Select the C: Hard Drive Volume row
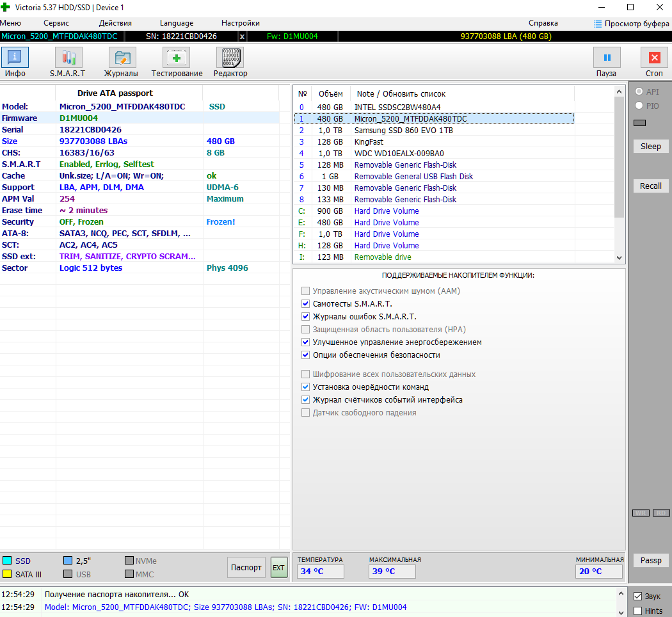The image size is (672, 617). coord(434,211)
